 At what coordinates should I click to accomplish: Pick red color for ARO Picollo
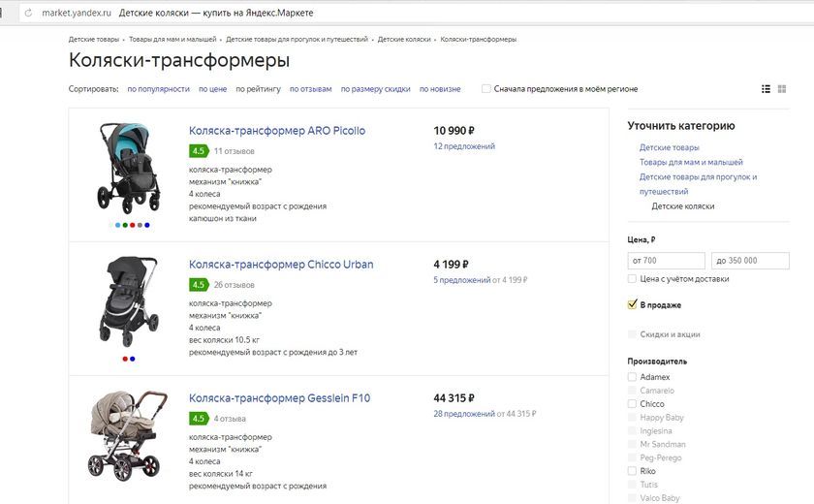point(133,225)
